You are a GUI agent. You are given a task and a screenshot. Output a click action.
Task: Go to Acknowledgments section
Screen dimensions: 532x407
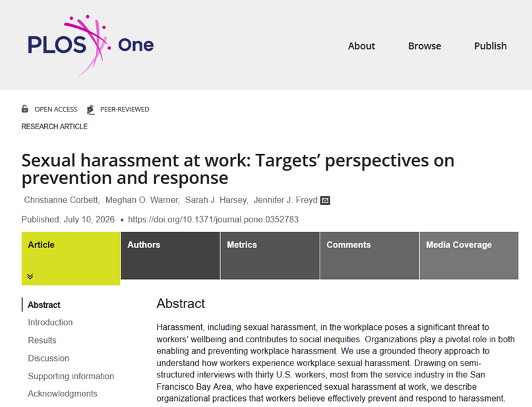click(x=63, y=393)
